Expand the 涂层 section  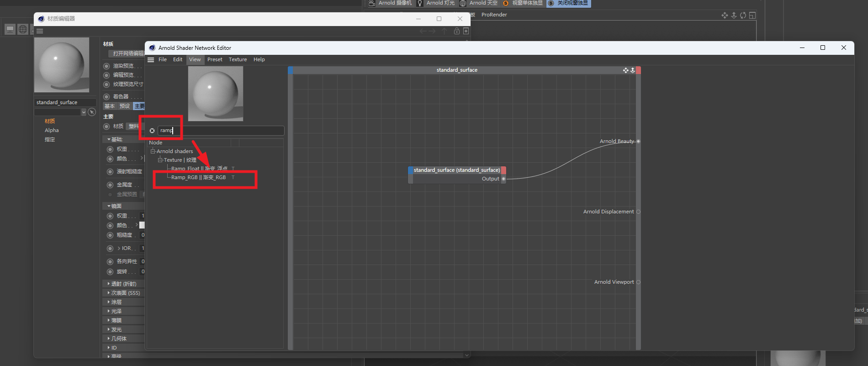[x=109, y=302]
